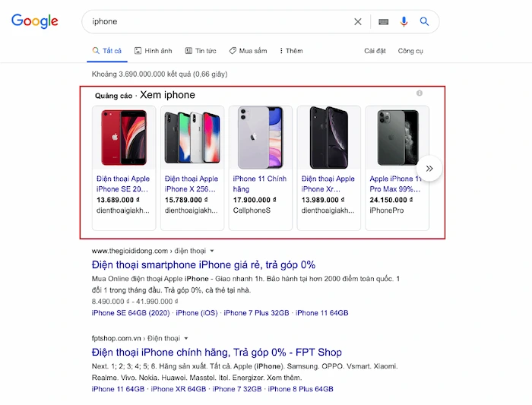The image size is (532, 405).
Task: Open the Công cụ tools menu
Action: [410, 51]
